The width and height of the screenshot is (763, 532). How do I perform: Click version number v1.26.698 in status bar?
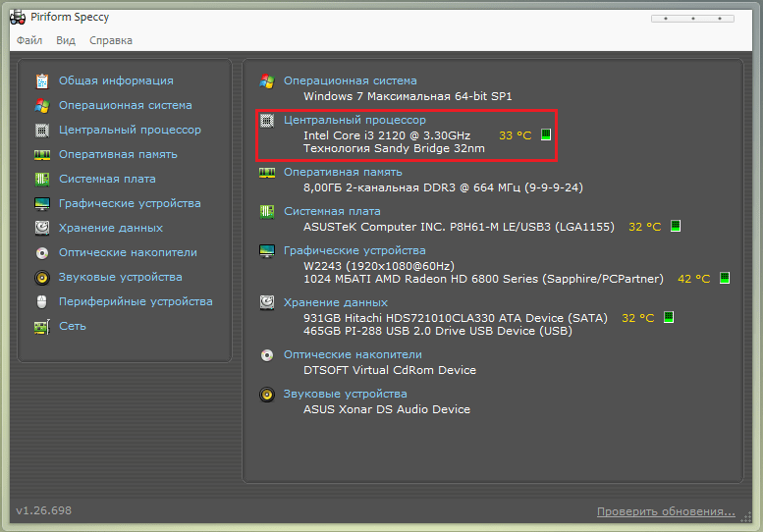pyautogui.click(x=44, y=510)
